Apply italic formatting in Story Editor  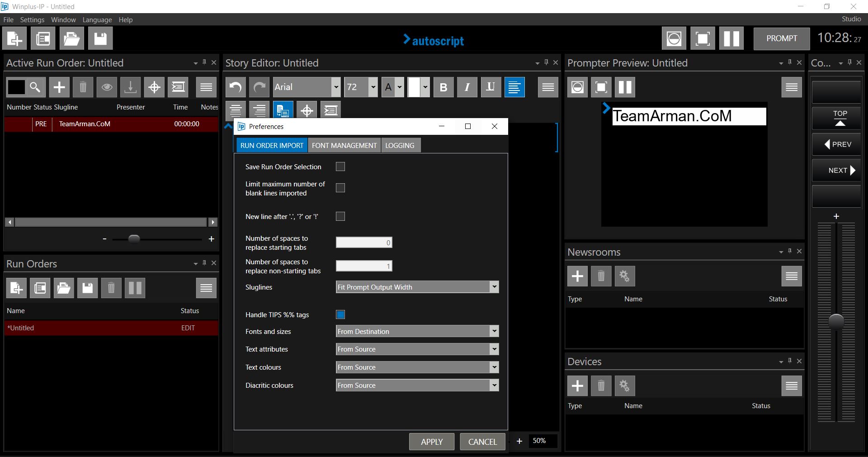(467, 87)
